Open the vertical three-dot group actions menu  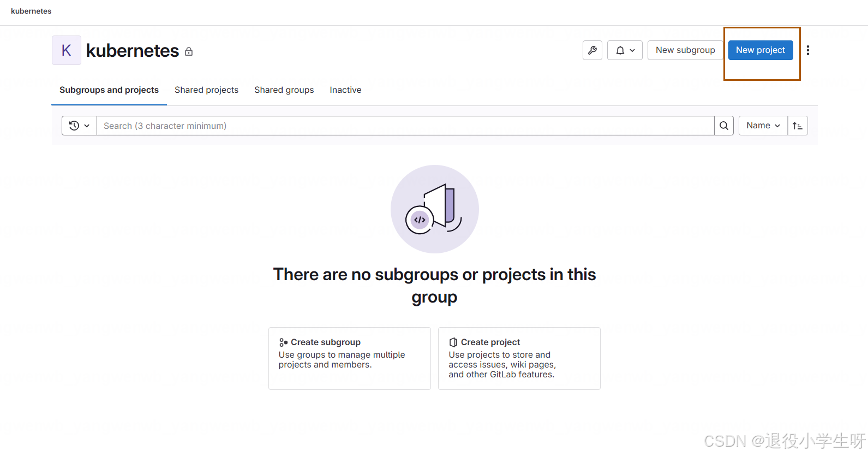808,50
